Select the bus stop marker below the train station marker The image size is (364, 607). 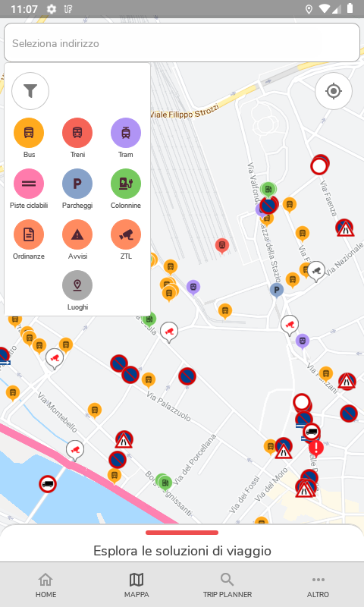point(225,310)
